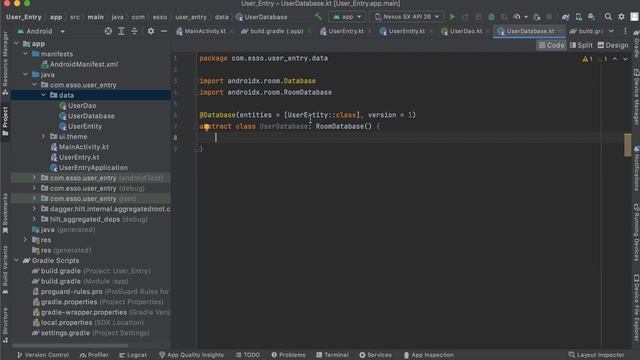Switch editor to Split view
The width and height of the screenshot is (640, 360).
click(x=581, y=45)
